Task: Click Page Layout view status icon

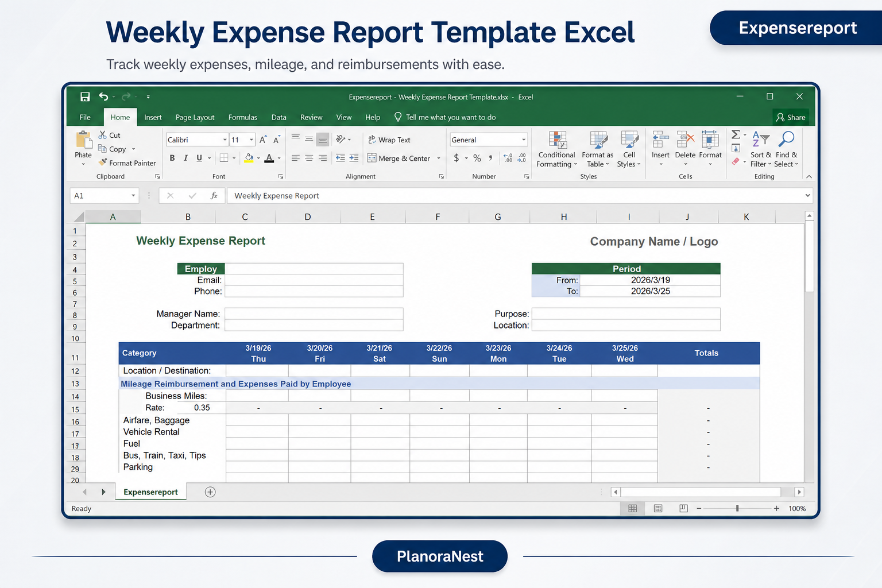Action: [658, 508]
